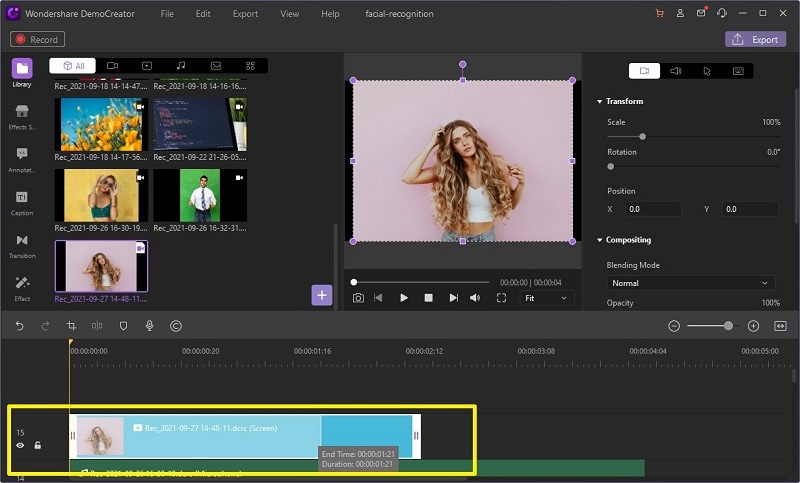Image resolution: width=800 pixels, height=483 pixels.
Task: Click the Scale slider handle
Action: (642, 136)
